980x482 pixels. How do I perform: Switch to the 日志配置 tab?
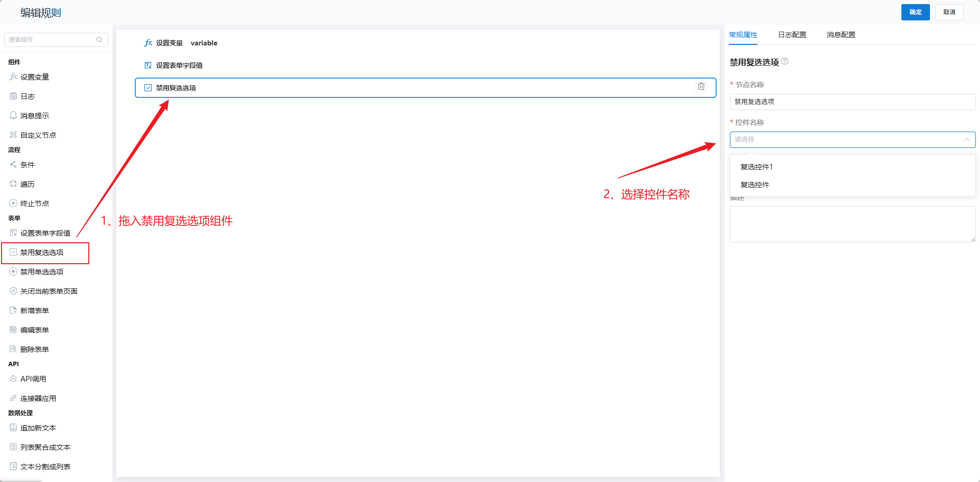tap(792, 35)
